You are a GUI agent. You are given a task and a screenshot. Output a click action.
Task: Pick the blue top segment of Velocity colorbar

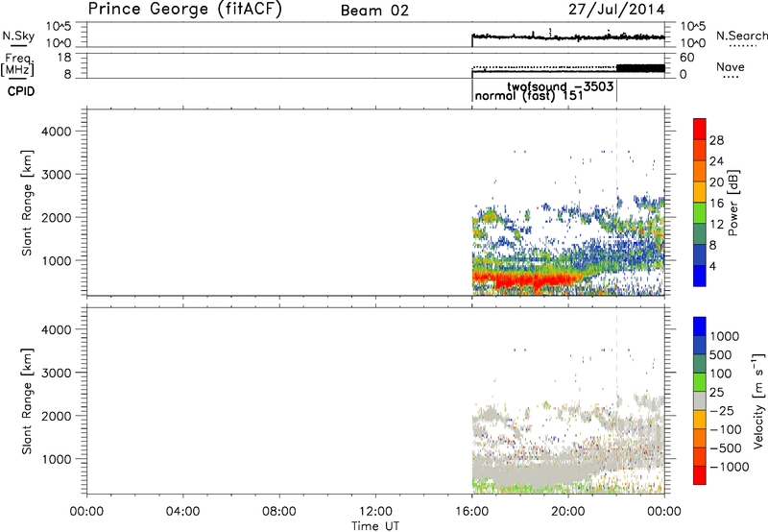coord(700,326)
